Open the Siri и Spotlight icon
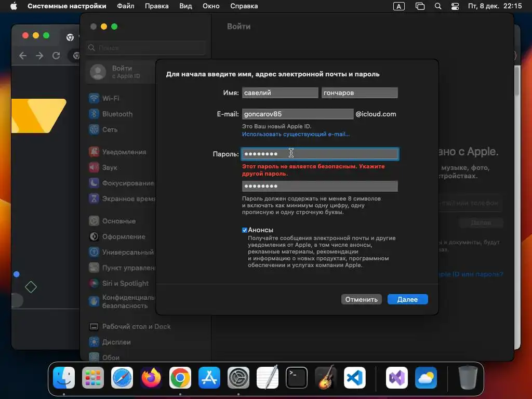 [x=94, y=284]
